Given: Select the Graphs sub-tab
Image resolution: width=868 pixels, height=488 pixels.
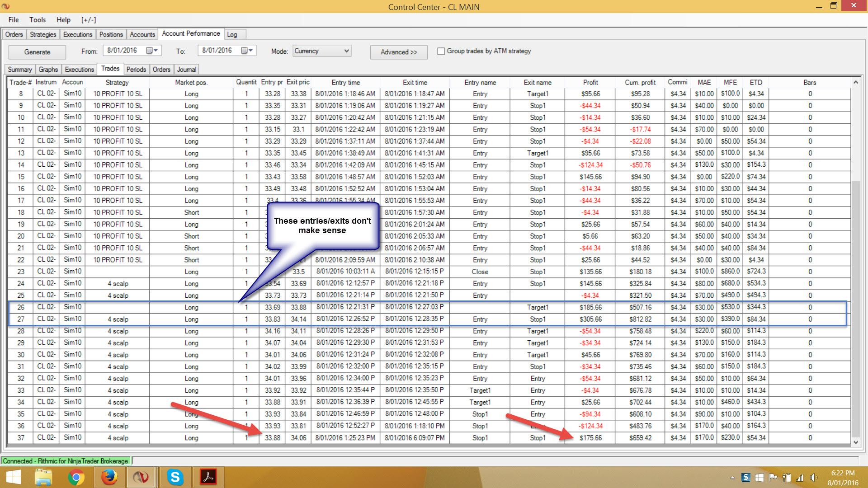Looking at the screenshot, I should [48, 70].
